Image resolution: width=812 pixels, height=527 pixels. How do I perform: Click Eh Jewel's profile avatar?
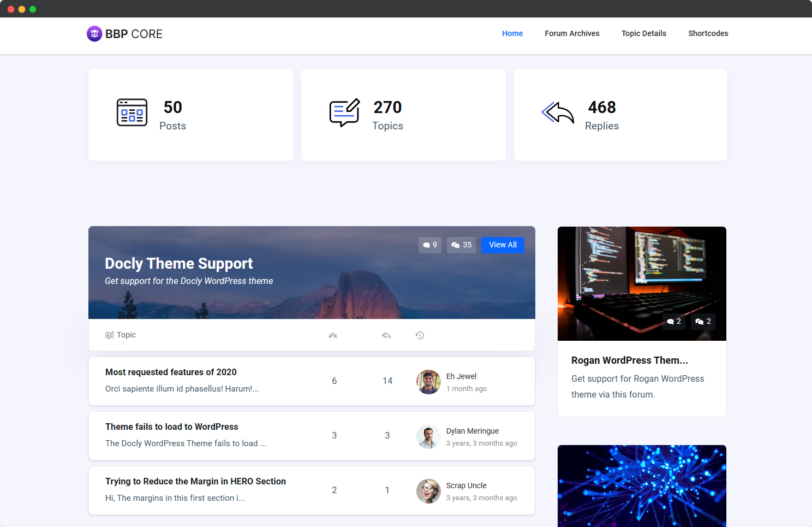coord(429,382)
